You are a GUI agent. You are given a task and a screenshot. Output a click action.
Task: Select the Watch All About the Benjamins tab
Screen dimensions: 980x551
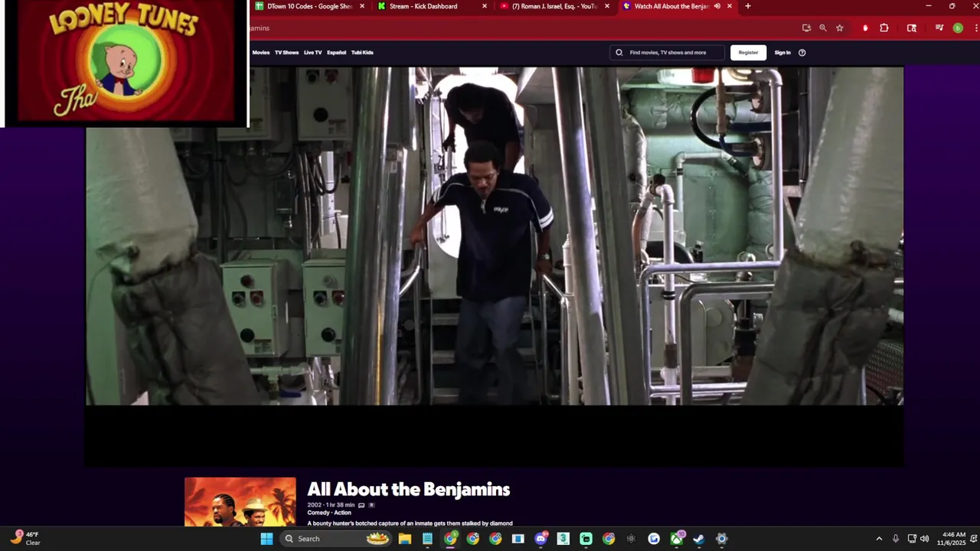(x=671, y=6)
